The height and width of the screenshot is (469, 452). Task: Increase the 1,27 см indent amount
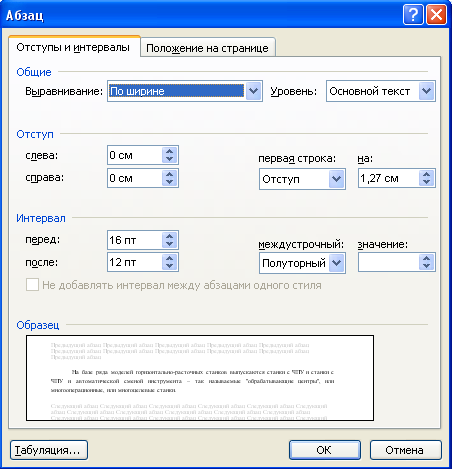pos(426,174)
